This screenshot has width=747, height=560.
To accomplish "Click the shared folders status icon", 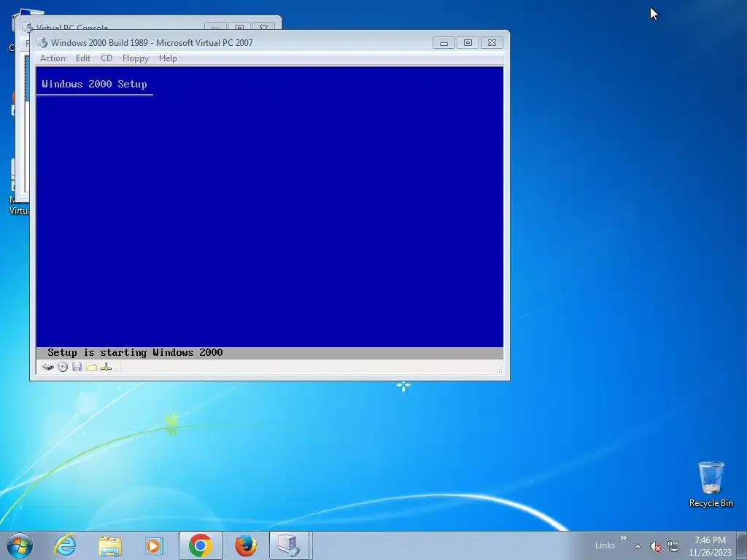I will [x=92, y=367].
